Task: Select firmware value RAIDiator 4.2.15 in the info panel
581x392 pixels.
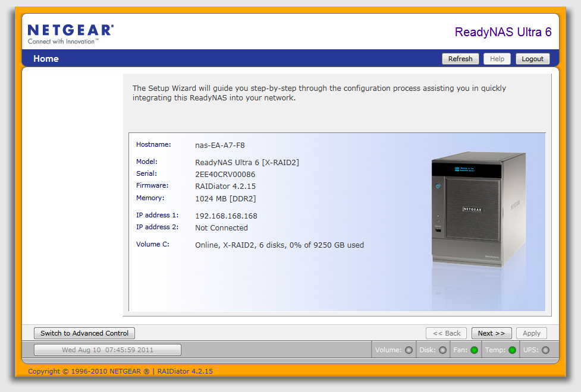Action: [x=225, y=186]
